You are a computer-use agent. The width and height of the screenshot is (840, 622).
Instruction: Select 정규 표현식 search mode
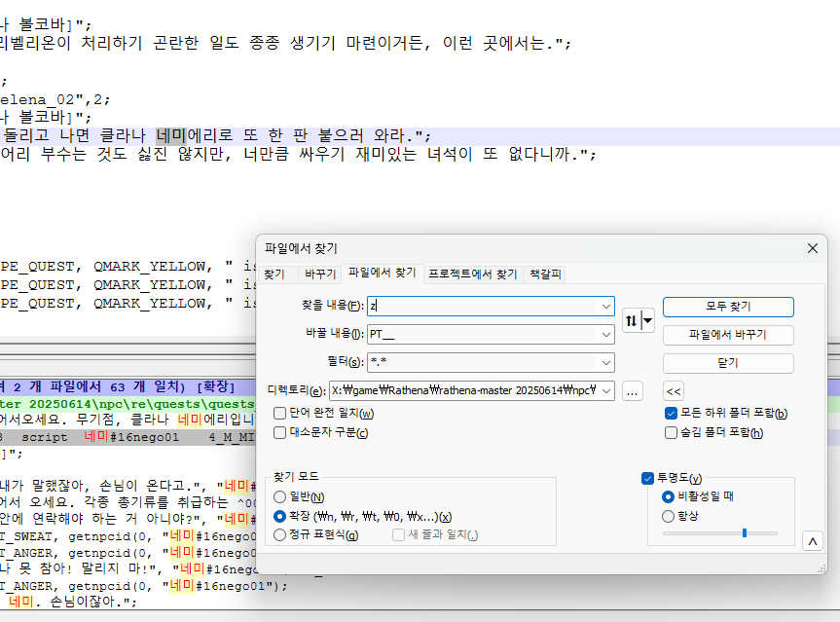coord(280,534)
